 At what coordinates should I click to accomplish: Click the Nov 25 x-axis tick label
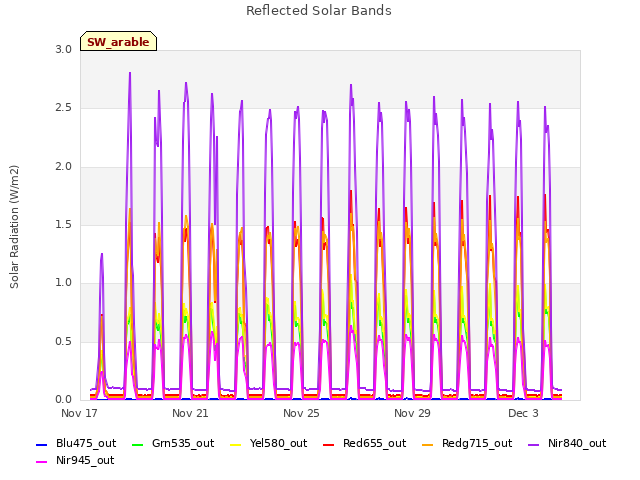(x=301, y=413)
